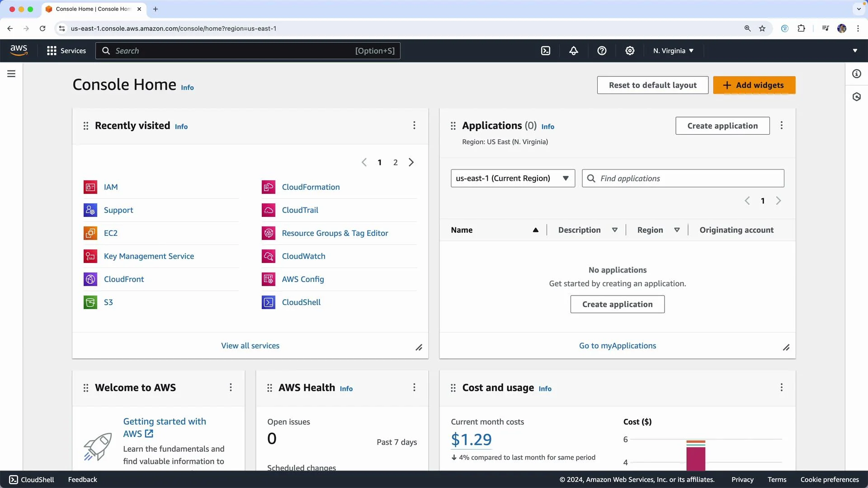The image size is (868, 488).
Task: Click the Console Home Info link
Action: point(187,88)
